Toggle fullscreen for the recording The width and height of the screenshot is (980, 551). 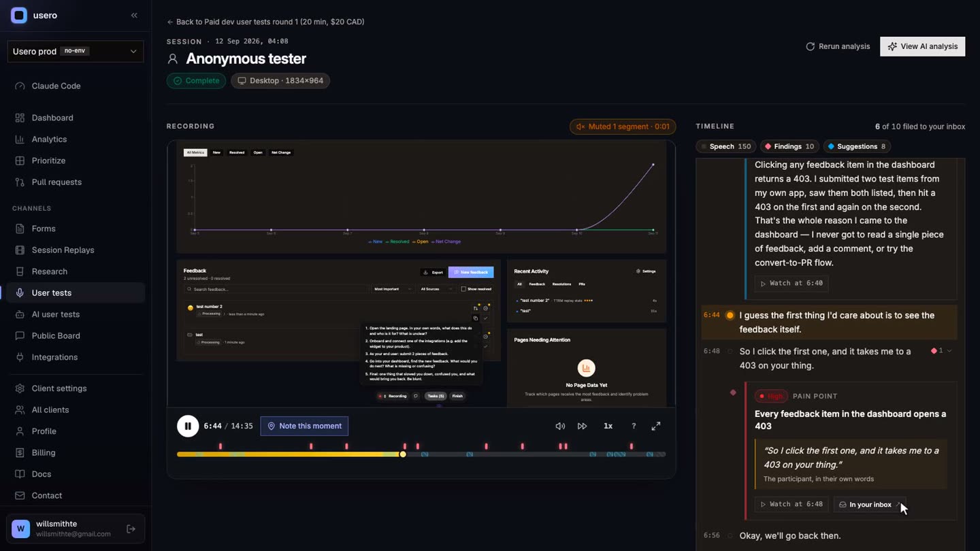pyautogui.click(x=656, y=426)
